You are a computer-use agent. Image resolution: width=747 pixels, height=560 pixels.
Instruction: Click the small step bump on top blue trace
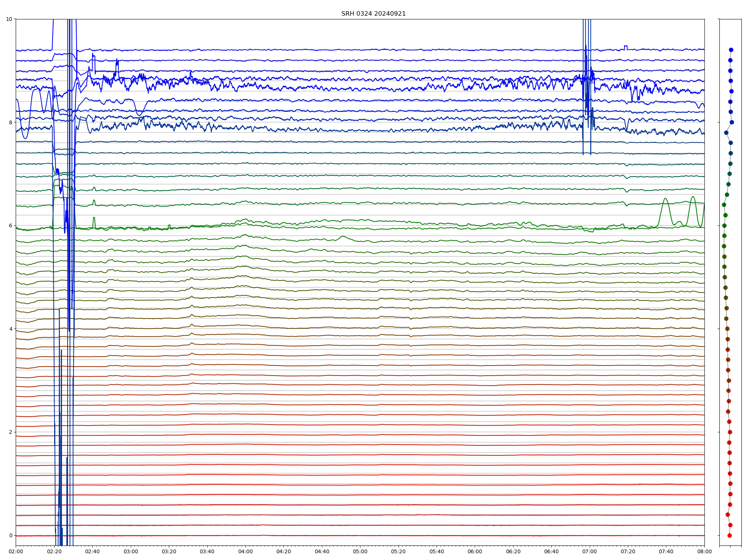(626, 46)
